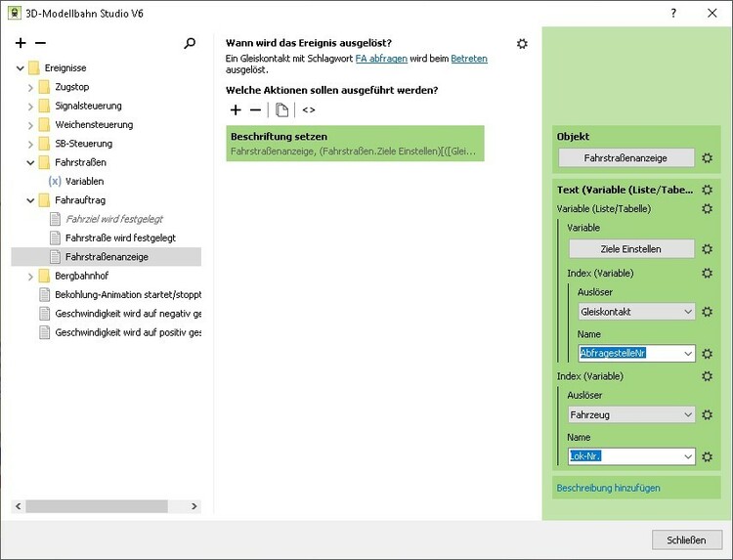Screen dimensions: 733x560
Task: Click the tree horizontal scrollbar thumb
Action: (x=97, y=506)
